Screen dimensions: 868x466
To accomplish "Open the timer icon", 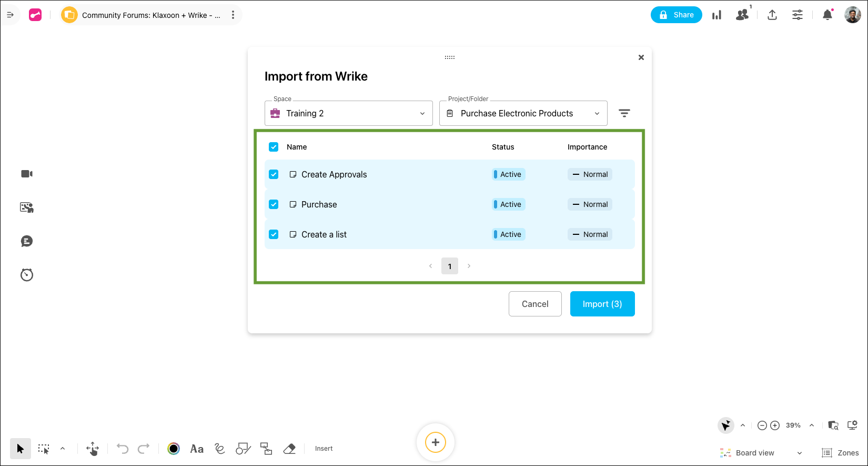I will tap(27, 275).
